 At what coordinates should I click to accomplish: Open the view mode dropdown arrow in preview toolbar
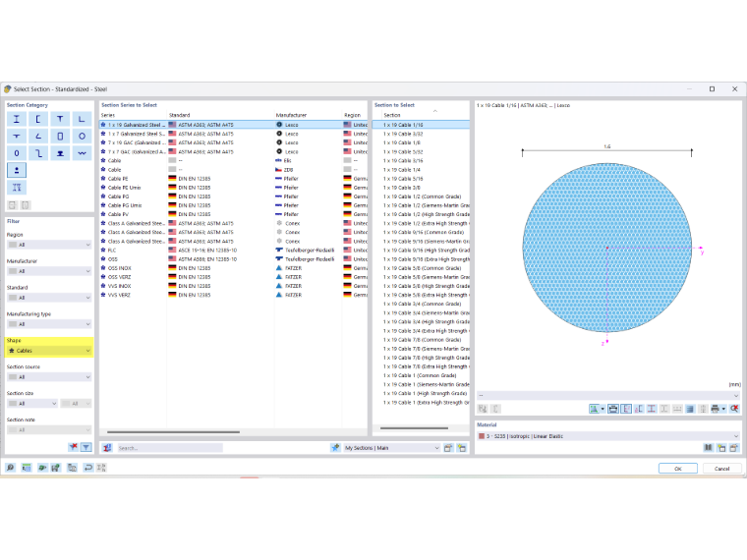(x=603, y=409)
